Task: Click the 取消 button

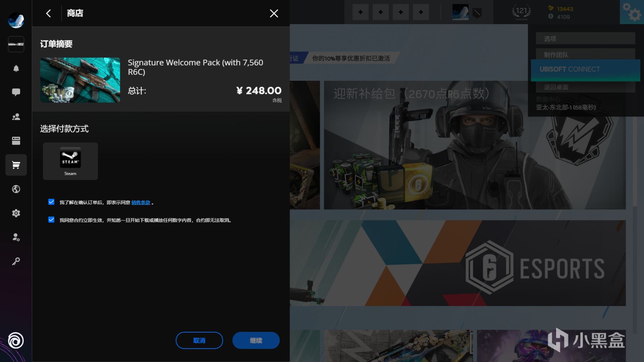Action: pos(199,340)
